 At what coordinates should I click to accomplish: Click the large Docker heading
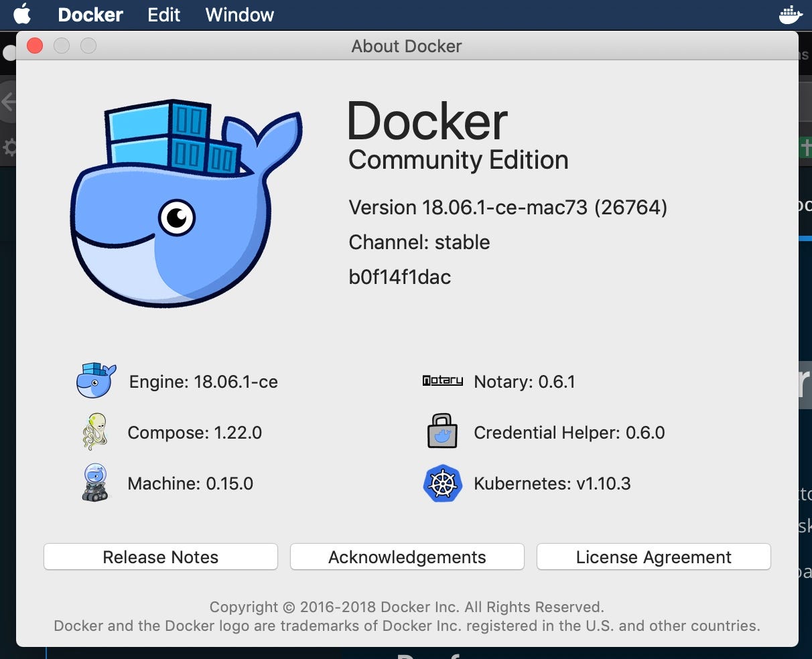[x=427, y=121]
